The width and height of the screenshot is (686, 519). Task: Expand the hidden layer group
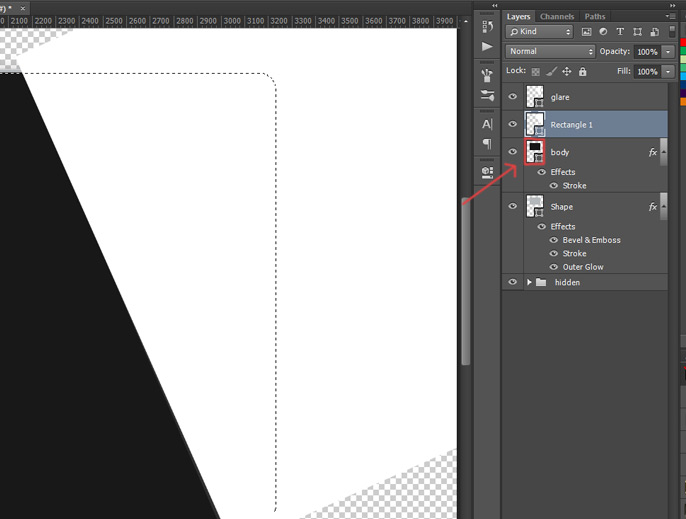[x=529, y=283]
